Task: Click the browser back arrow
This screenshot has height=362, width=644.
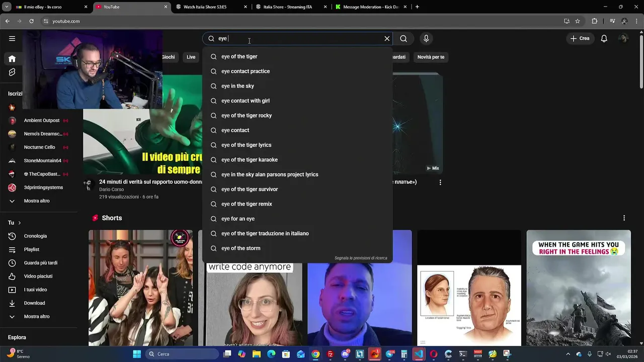Action: (x=8, y=21)
